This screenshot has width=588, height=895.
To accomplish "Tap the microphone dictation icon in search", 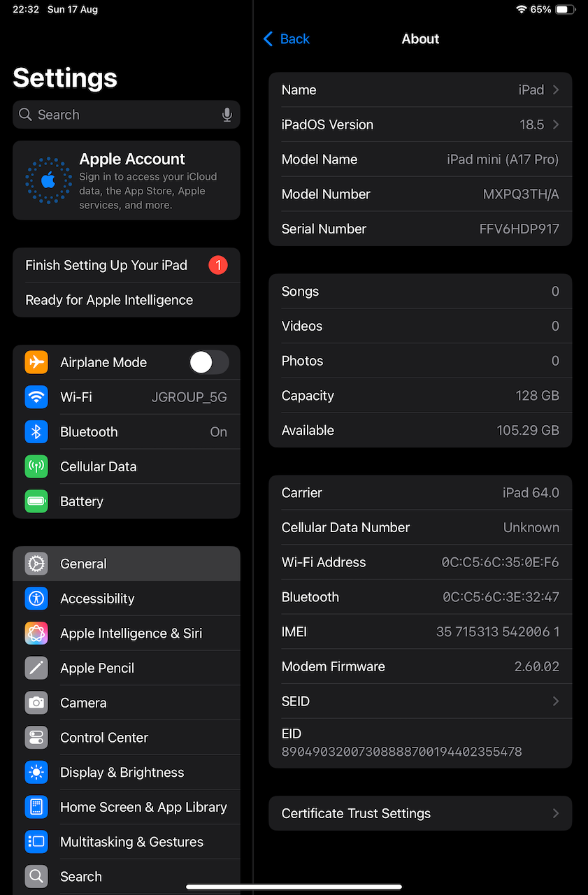I will click(x=227, y=115).
